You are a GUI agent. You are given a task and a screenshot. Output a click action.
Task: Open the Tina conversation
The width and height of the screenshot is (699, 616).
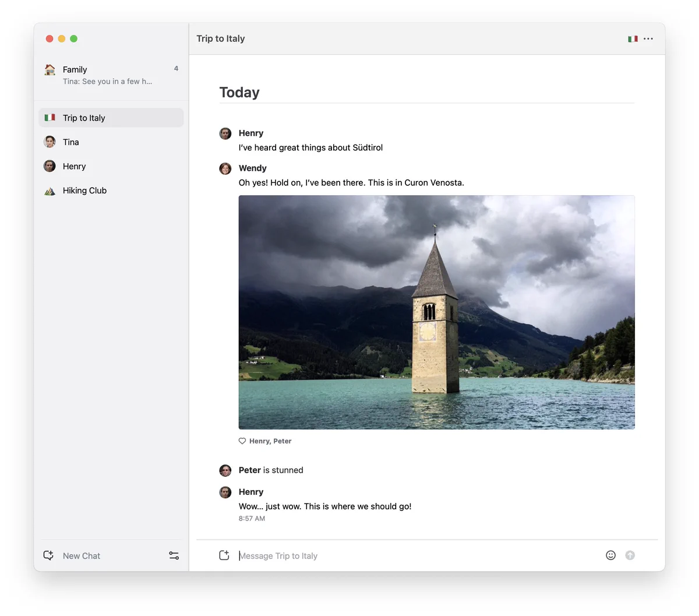click(111, 142)
